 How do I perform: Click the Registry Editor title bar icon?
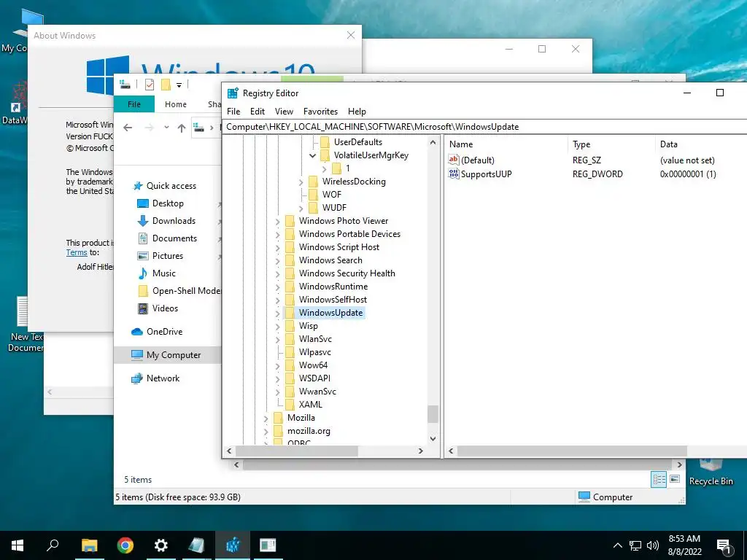coord(233,93)
